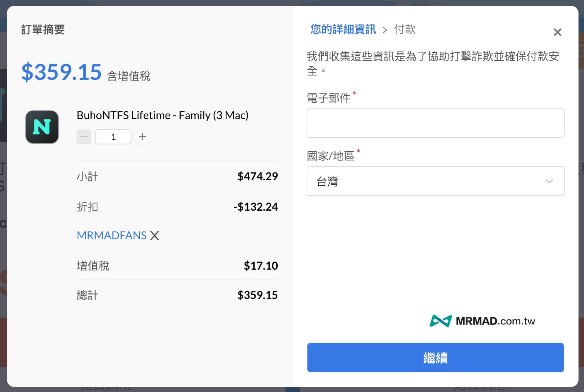This screenshot has width=584, height=392.
Task: Increase quantity with the plus button
Action: [143, 137]
